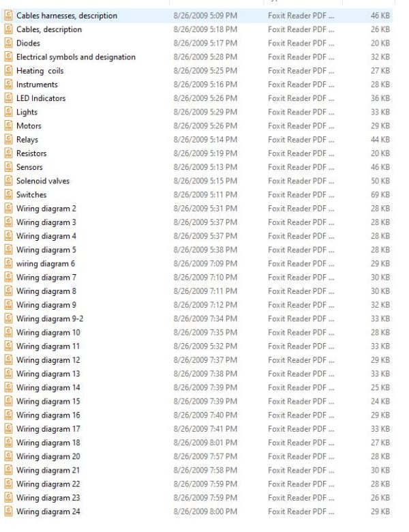Select the PDF icon beside LED Indicators
This screenshot has width=409, height=532.
click(x=8, y=98)
